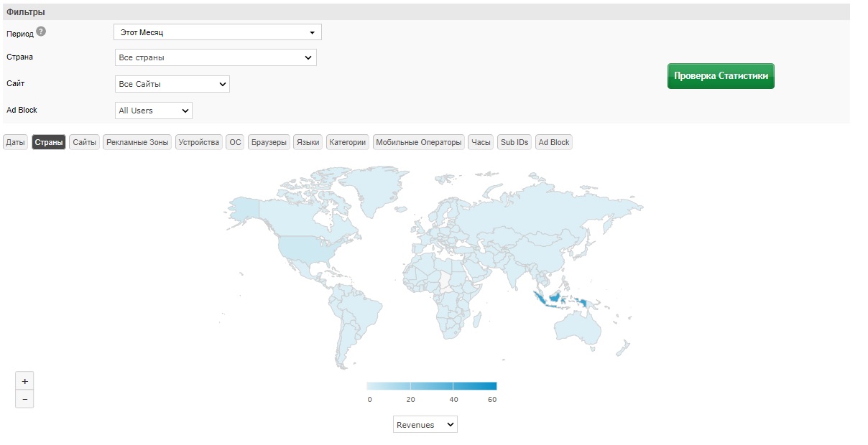Expand the Ad Block All Users dropdown
868x445 pixels.
tap(154, 111)
